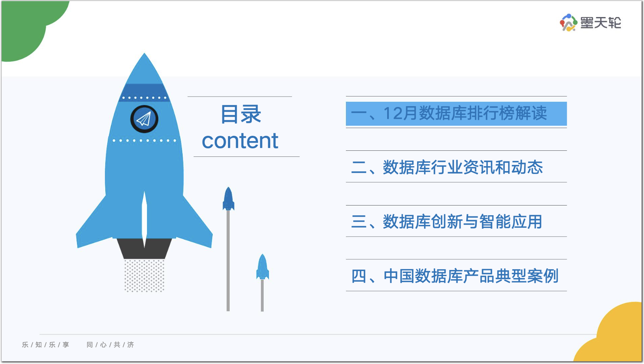This screenshot has height=364, width=644.
Task: Click the rocket's dark gray nozzle
Action: coord(144,248)
